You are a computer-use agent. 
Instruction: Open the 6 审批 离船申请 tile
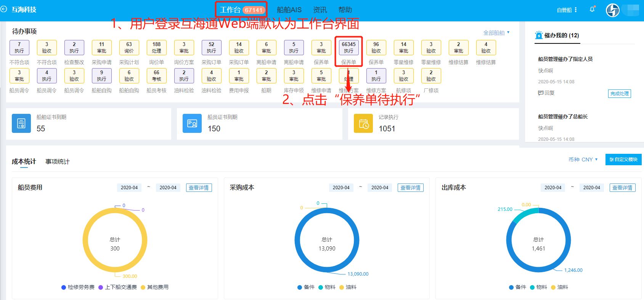pyautogui.click(x=267, y=48)
